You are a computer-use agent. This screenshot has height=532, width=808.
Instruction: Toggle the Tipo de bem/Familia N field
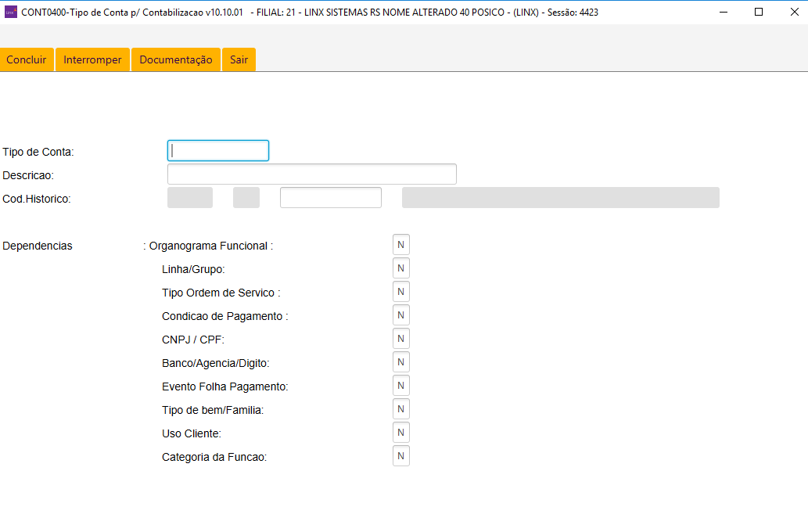[x=401, y=409]
